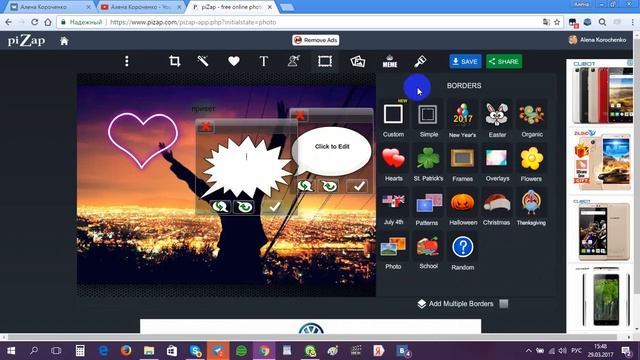640x360 pixels.
Task: Open the Borders tool in toolbar
Action: [x=325, y=61]
